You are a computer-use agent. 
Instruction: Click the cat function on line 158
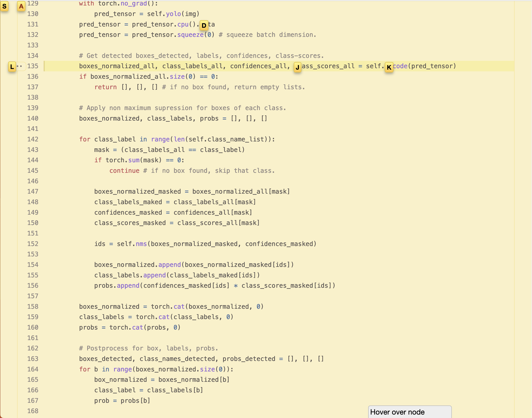[179, 306]
